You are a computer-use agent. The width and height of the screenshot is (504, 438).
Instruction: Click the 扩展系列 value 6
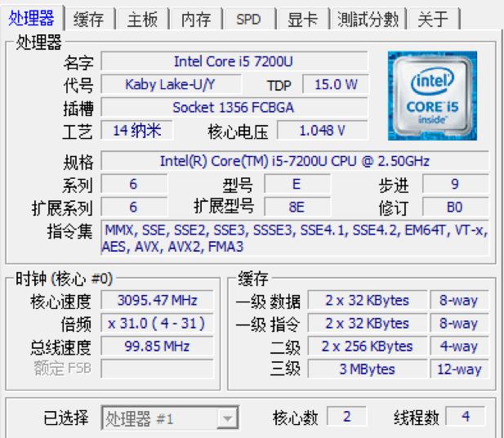coord(134,207)
